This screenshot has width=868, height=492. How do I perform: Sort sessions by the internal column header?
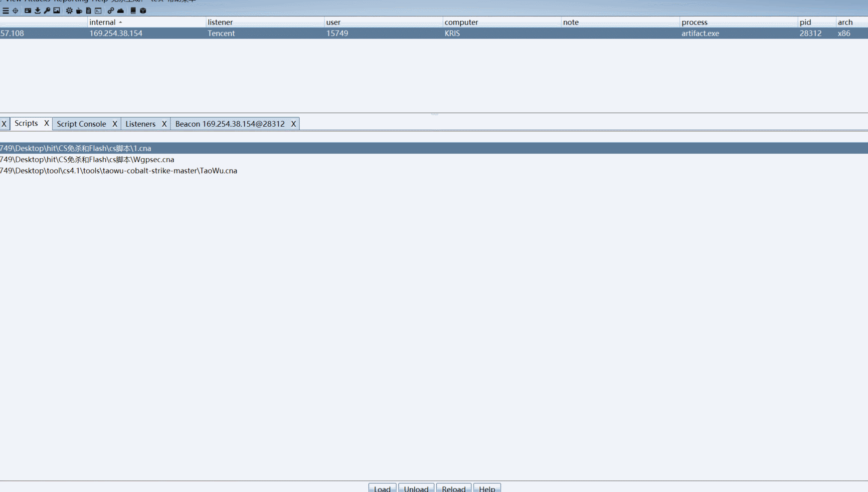click(x=103, y=22)
